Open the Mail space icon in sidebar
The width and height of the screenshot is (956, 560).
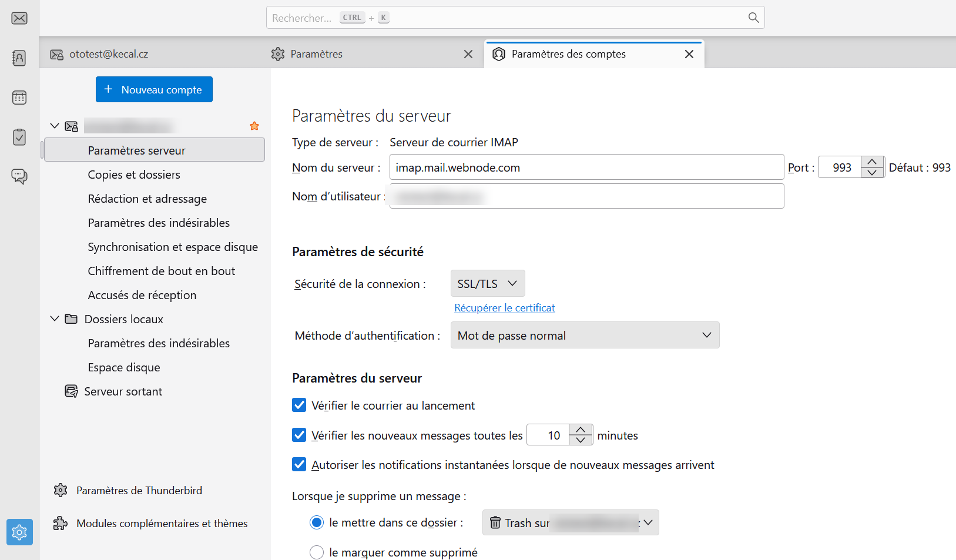pos(19,18)
